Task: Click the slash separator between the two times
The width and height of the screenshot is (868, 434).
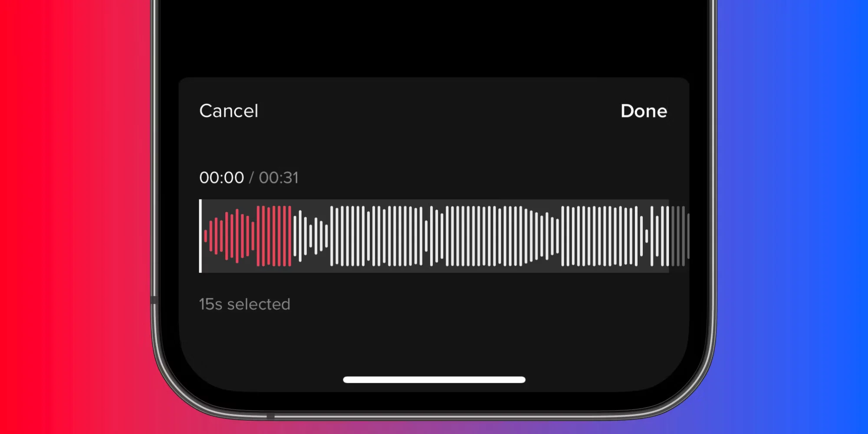Action: 251,178
